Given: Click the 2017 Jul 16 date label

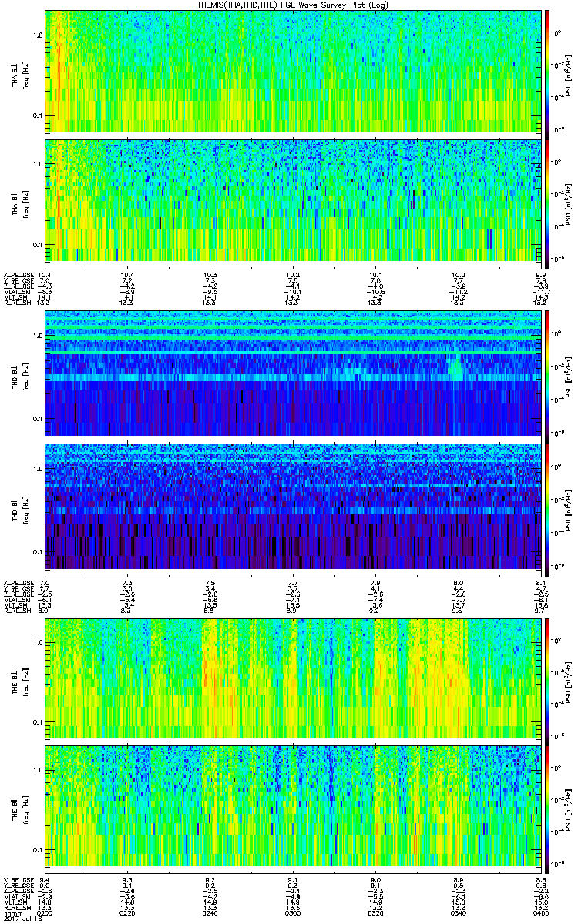Looking at the screenshot, I should [x=17, y=918].
